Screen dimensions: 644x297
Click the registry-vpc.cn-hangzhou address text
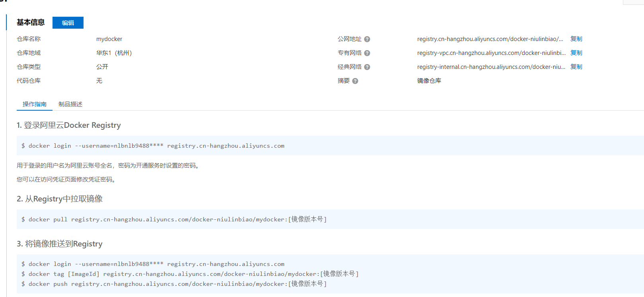click(491, 53)
